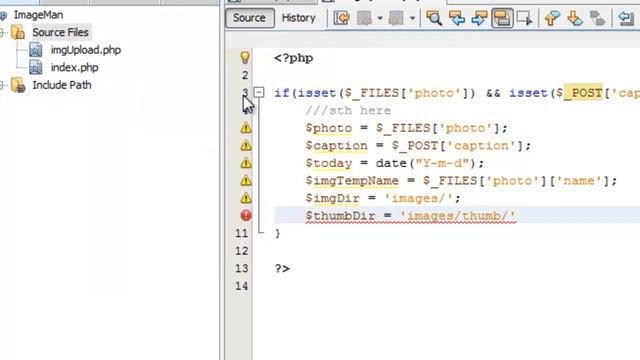Viewport: 640px width, 360px height.
Task: Open the Forward history dropdown arrow
Action: (x=412, y=18)
